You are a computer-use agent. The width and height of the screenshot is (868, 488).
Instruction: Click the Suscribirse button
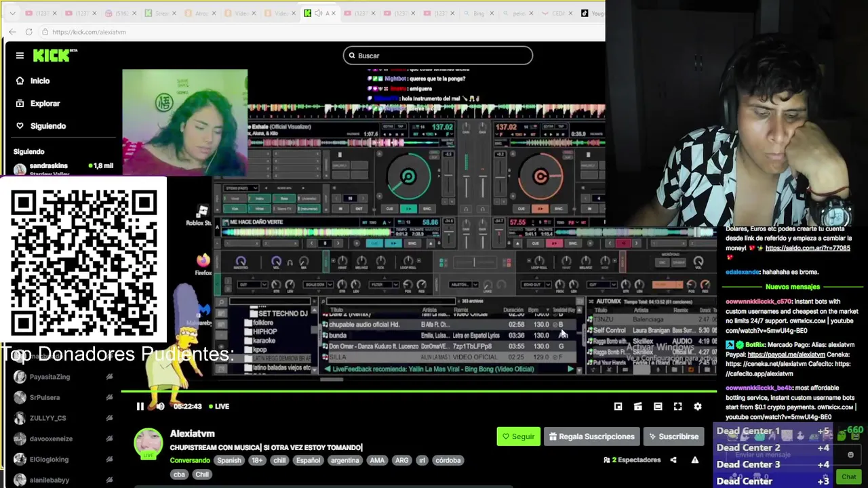tap(673, 436)
